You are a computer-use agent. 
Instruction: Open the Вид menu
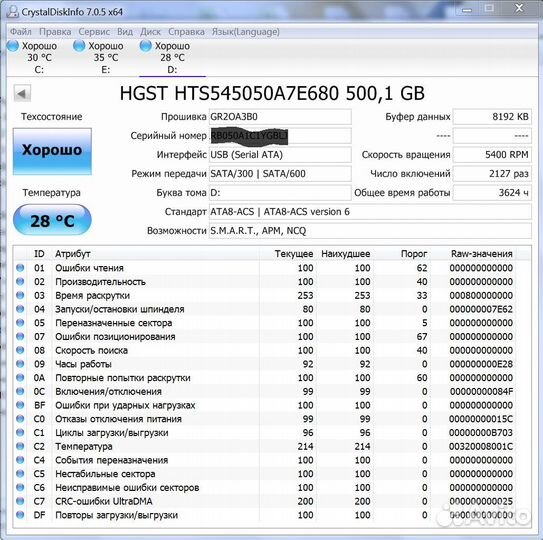click(x=125, y=32)
